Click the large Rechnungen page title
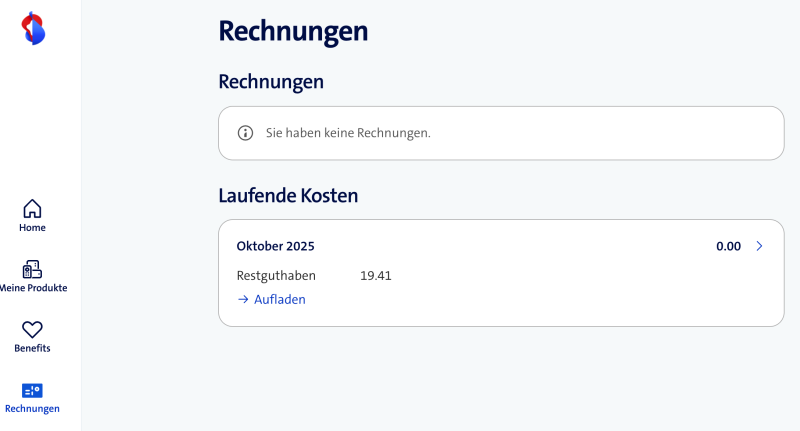 (x=293, y=31)
